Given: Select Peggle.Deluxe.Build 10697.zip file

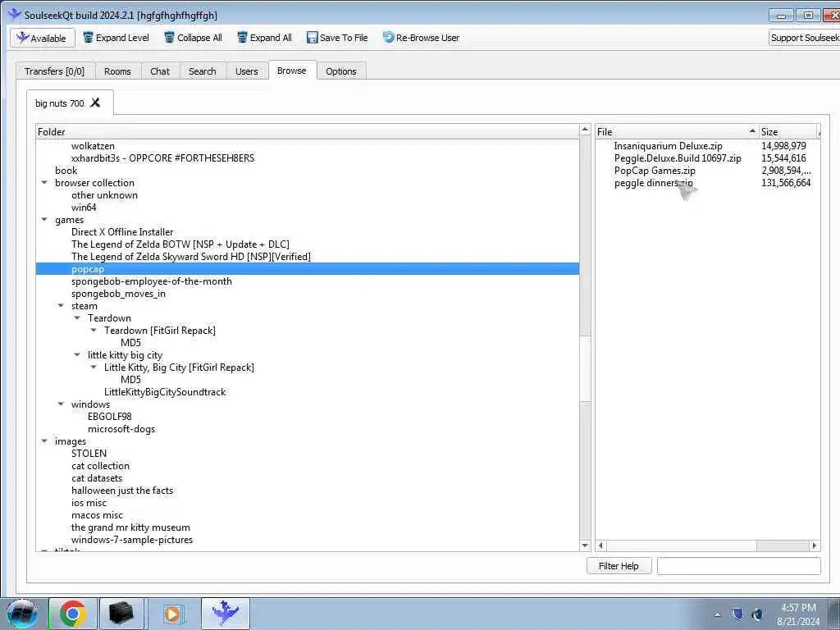Looking at the screenshot, I should coord(678,158).
